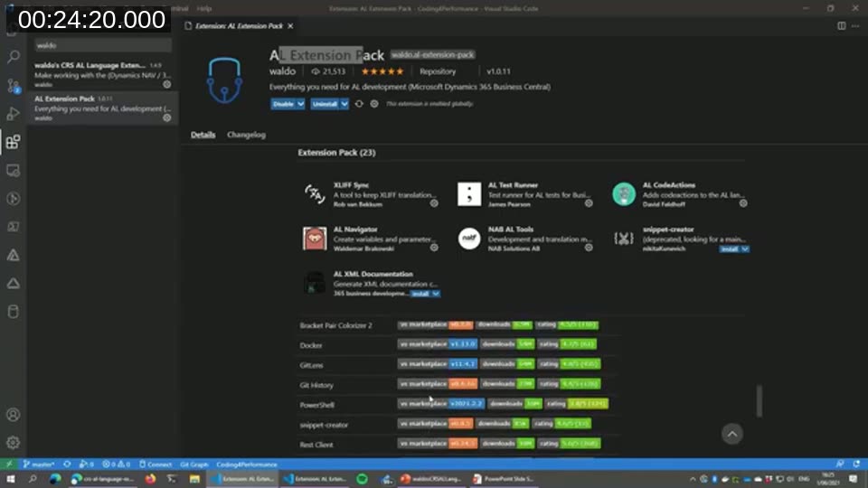The height and width of the screenshot is (488, 868).
Task: Click the details page vertical scrollbar thumb
Action: point(759,401)
